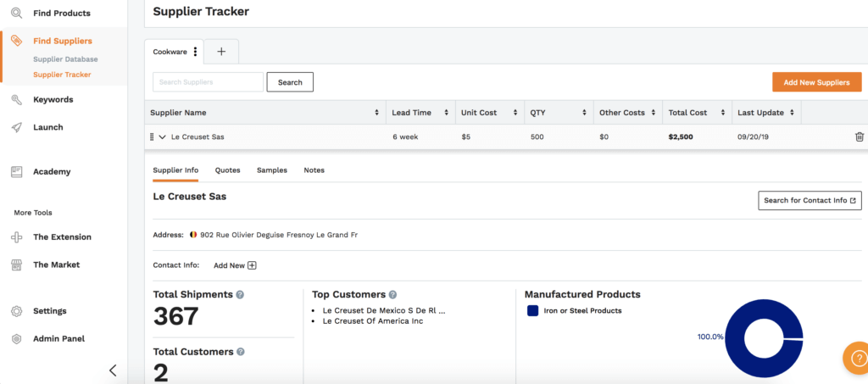This screenshot has height=384, width=868.
Task: Click the Total Customers help question icon
Action: point(241,351)
